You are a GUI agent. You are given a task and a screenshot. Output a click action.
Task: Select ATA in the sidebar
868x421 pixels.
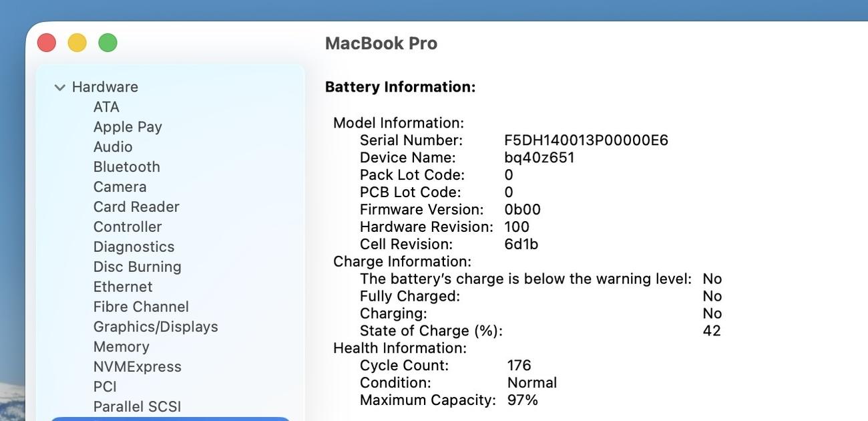pos(106,107)
